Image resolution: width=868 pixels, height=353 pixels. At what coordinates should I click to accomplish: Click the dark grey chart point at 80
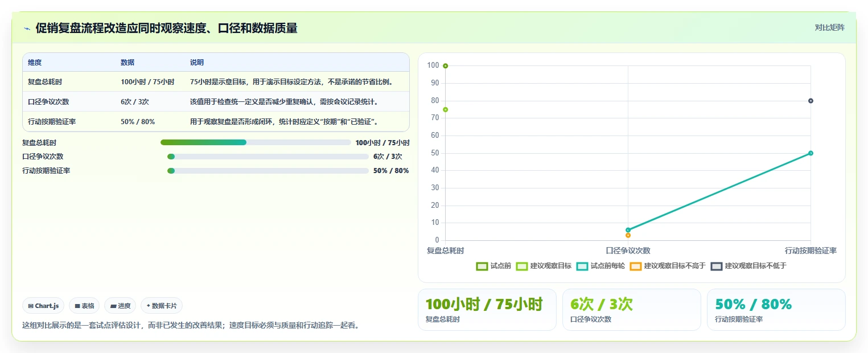click(811, 101)
